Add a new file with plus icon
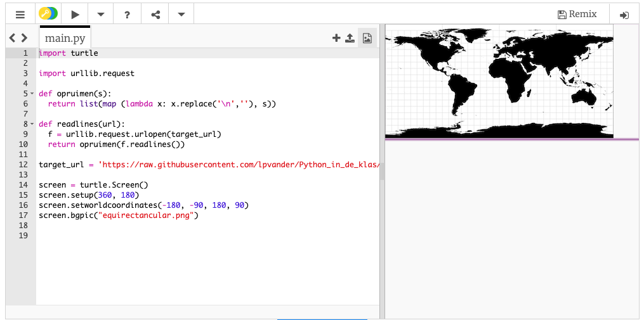Image resolution: width=644 pixels, height=320 pixels. [x=336, y=38]
